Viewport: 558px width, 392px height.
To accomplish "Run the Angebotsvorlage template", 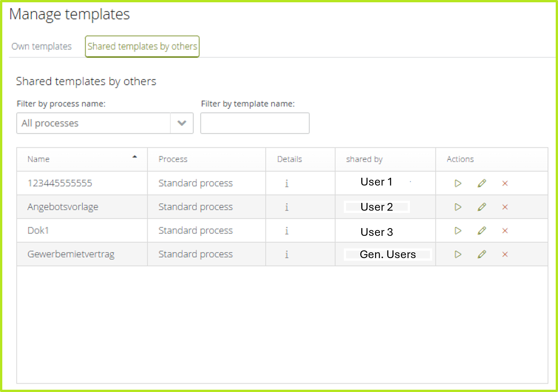I will [457, 207].
